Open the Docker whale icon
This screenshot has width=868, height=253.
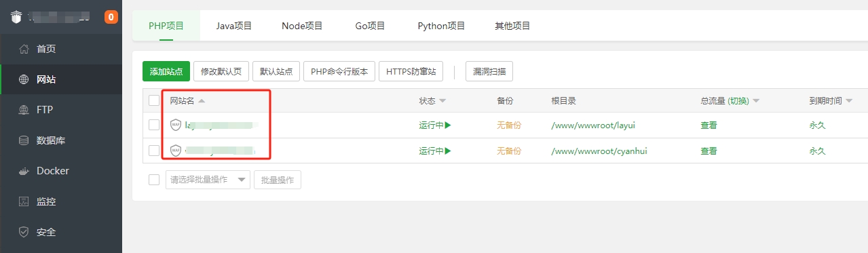click(x=24, y=171)
